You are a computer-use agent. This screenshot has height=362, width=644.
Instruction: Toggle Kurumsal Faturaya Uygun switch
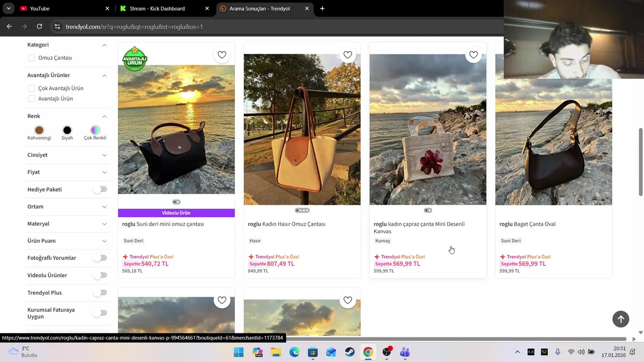(x=101, y=313)
